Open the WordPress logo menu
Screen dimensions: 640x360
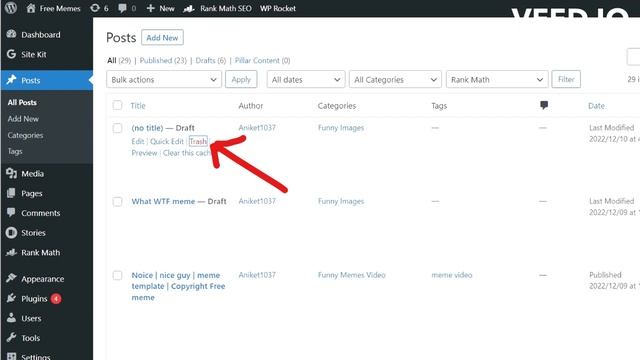click(11, 8)
